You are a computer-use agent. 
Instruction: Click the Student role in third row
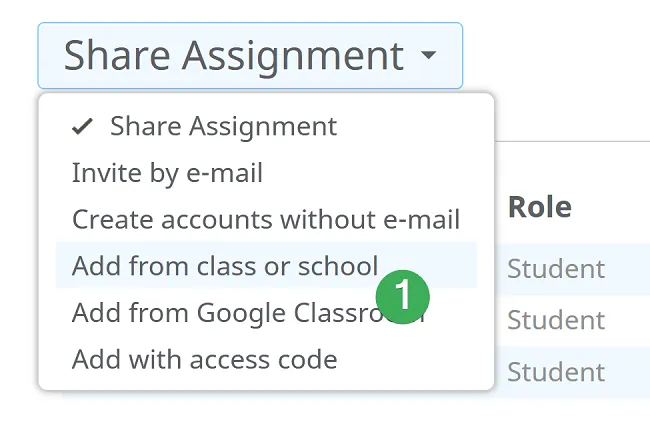tap(556, 372)
